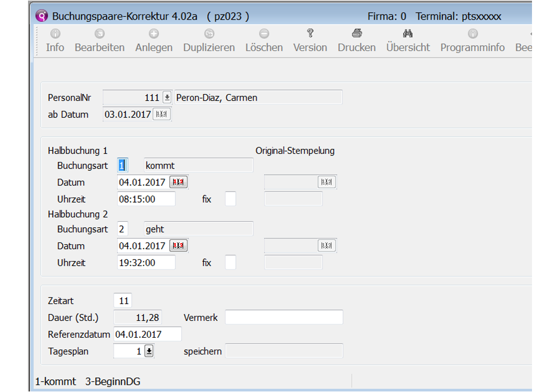Open calendar picker for ab Datum
560x392 pixels.
(x=161, y=114)
